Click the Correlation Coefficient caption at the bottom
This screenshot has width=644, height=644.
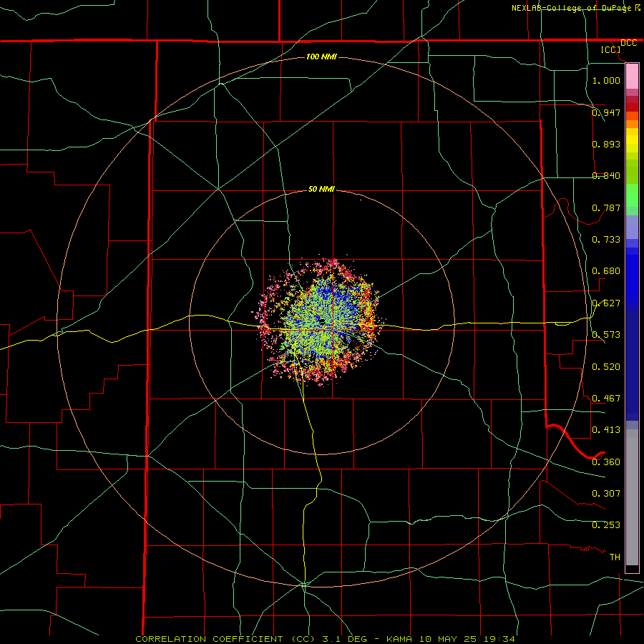pyautogui.click(x=326, y=639)
